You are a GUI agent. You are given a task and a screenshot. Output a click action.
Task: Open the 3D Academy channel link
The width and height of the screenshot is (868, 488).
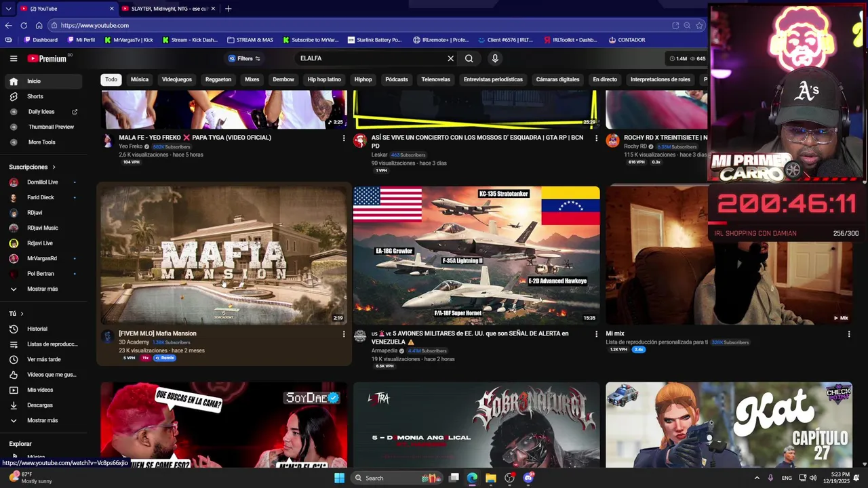134,342
